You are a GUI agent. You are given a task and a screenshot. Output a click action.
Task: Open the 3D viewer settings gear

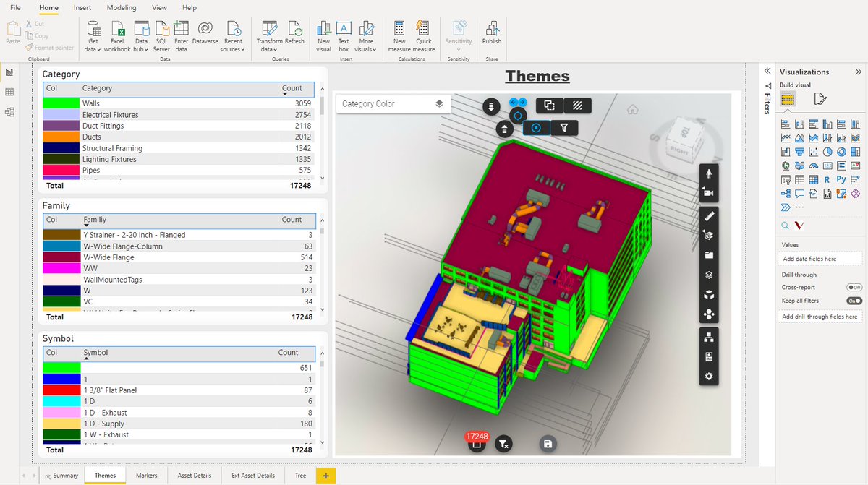click(709, 376)
